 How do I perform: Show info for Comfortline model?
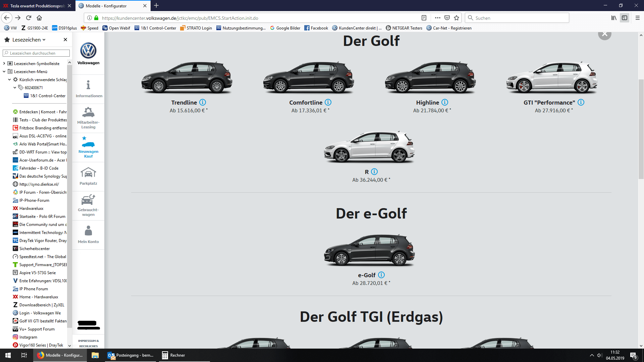pos(328,102)
